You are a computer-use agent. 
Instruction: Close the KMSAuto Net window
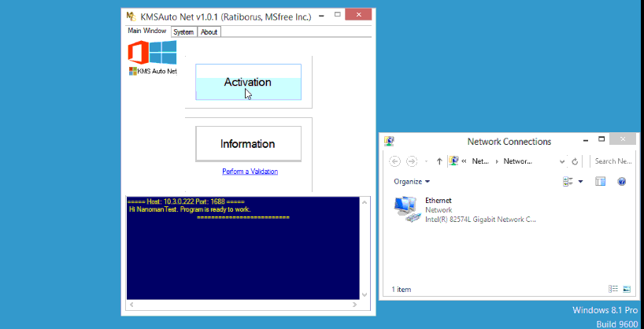pyautogui.click(x=358, y=15)
